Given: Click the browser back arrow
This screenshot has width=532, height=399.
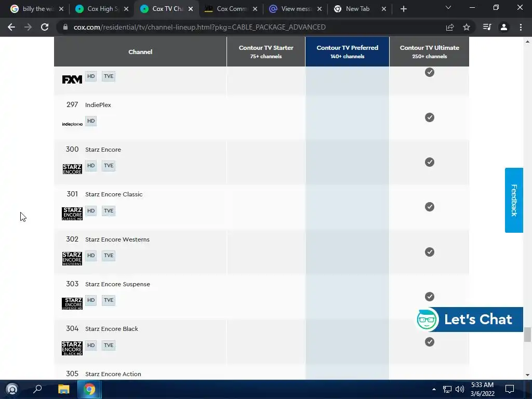Looking at the screenshot, I should [11, 27].
